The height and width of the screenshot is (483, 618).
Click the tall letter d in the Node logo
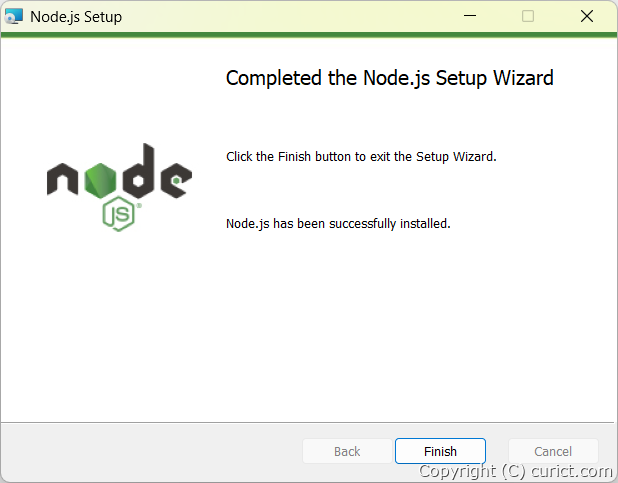tap(138, 171)
